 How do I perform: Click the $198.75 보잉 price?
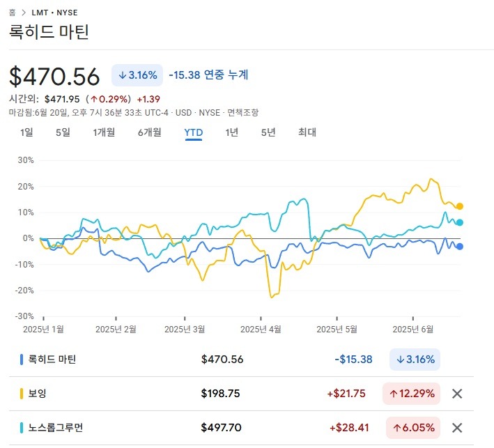221,394
